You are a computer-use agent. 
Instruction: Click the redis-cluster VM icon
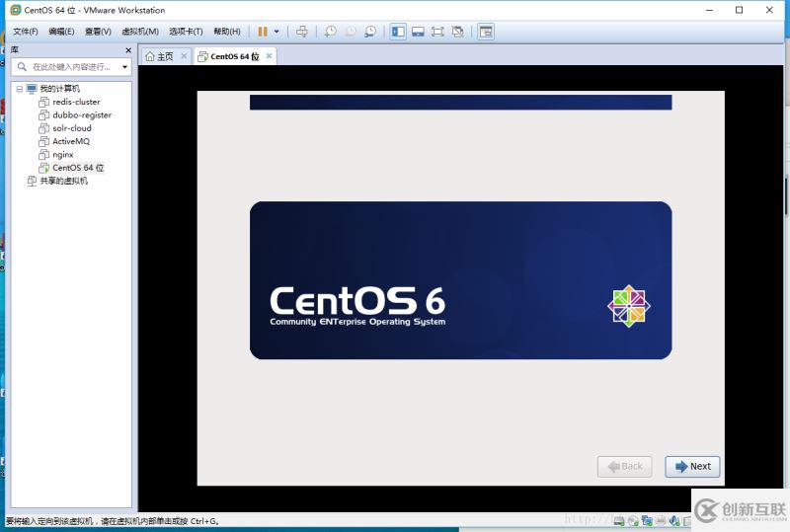pyautogui.click(x=43, y=102)
